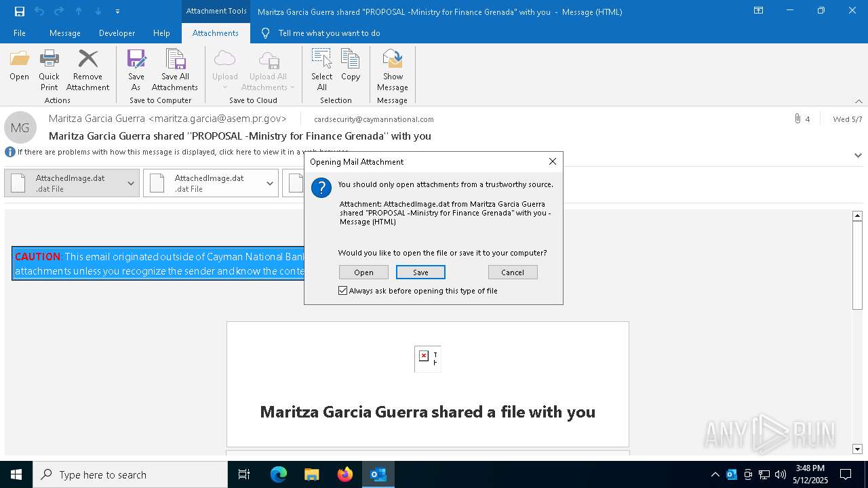Screen dimensions: 868x488
Task: Click Upload All Attachments button
Action: tap(269, 70)
